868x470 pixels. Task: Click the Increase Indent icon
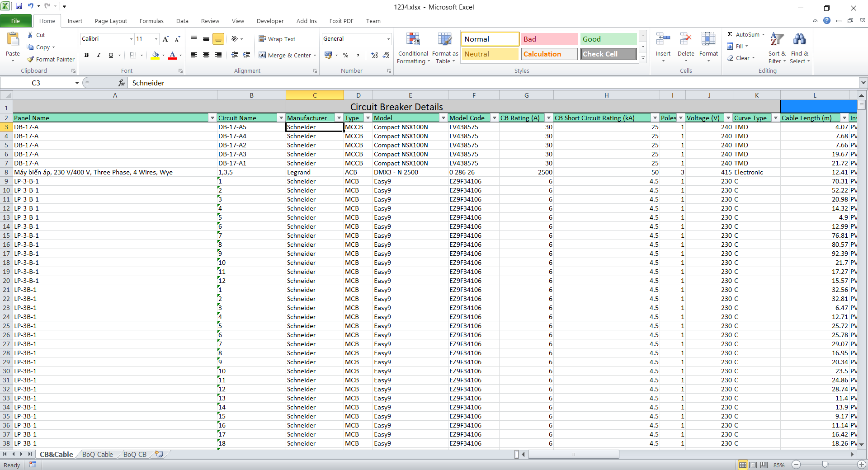tap(246, 55)
